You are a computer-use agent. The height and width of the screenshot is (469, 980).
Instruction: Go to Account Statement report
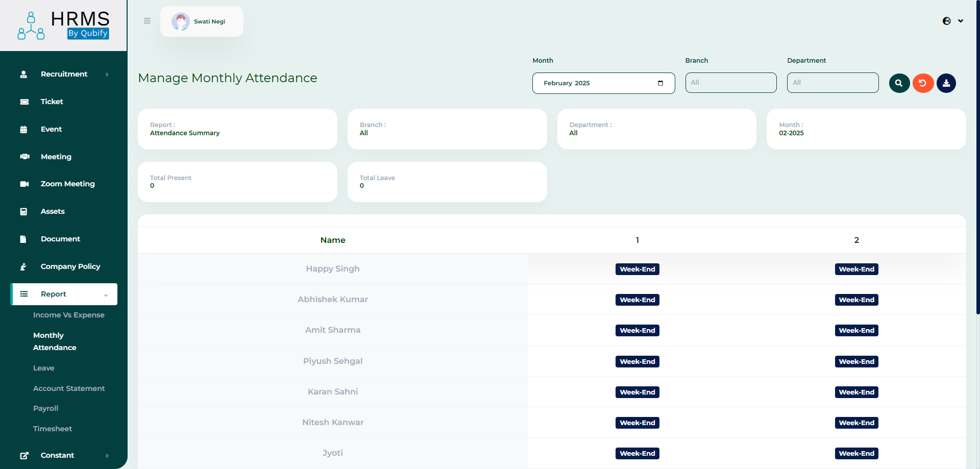pos(69,388)
